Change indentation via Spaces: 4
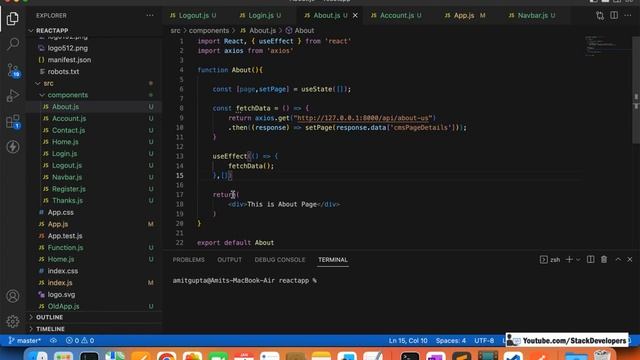The width and height of the screenshot is (640, 360). 451,340
